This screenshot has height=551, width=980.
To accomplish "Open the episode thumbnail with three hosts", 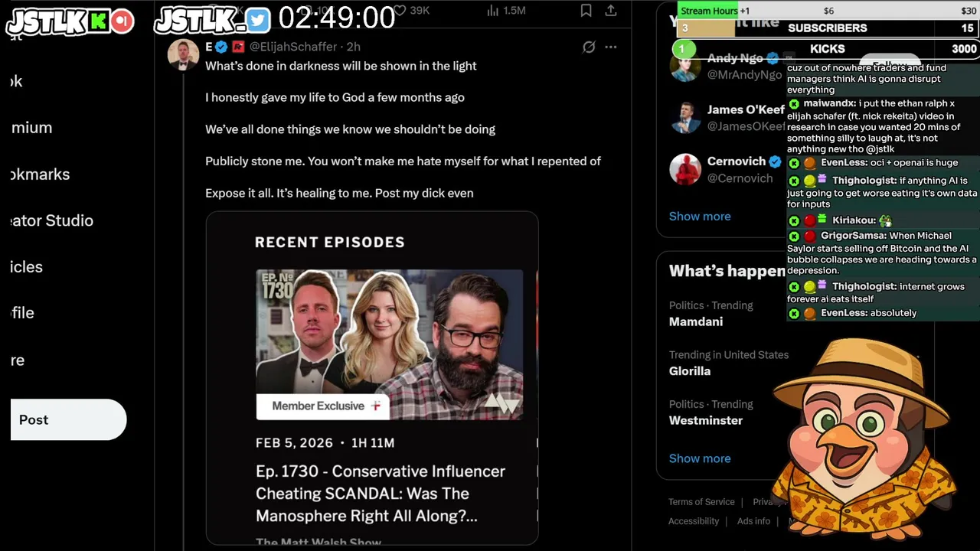I will (x=390, y=344).
